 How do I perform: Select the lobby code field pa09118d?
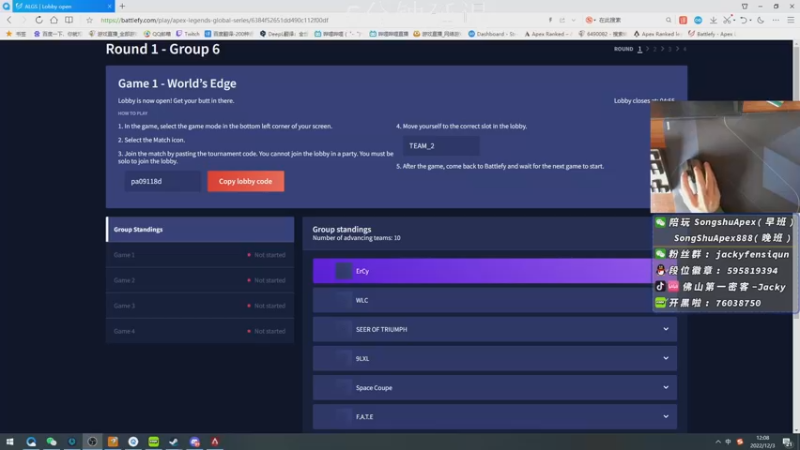[163, 181]
